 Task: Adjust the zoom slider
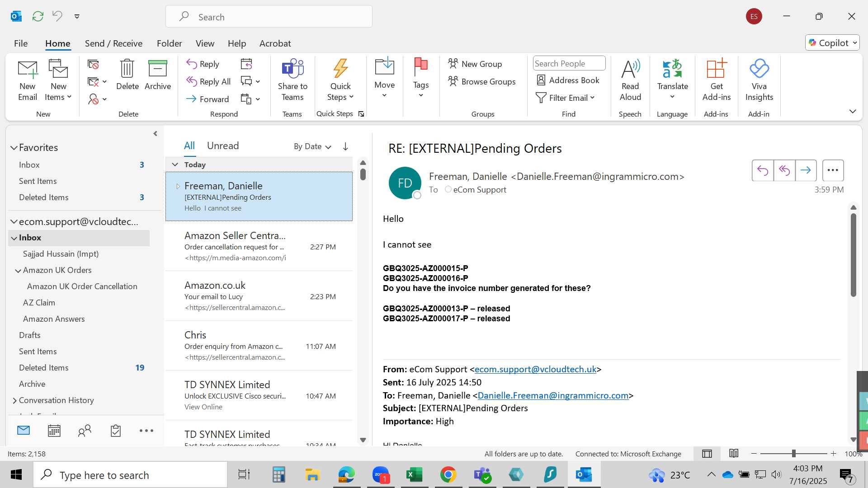[x=793, y=453]
